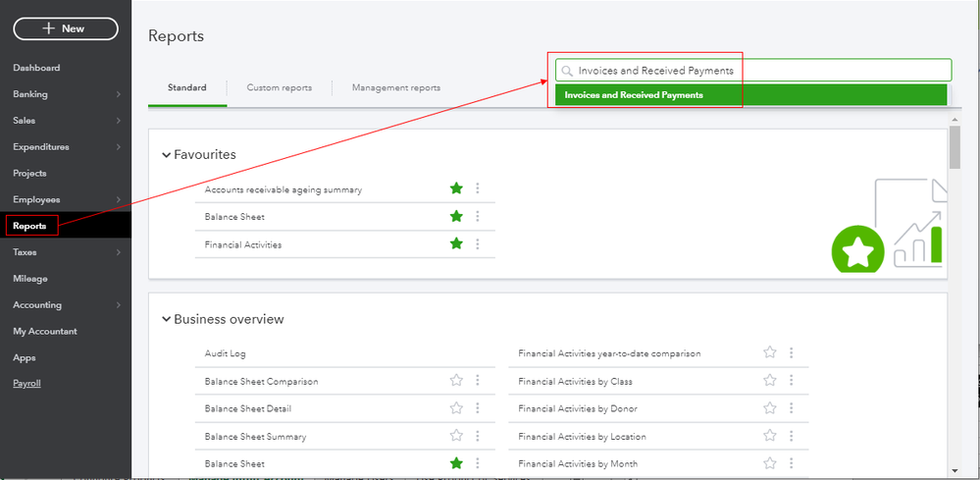
Task: Open more options for Financial Activities by Donor
Action: click(x=792, y=408)
